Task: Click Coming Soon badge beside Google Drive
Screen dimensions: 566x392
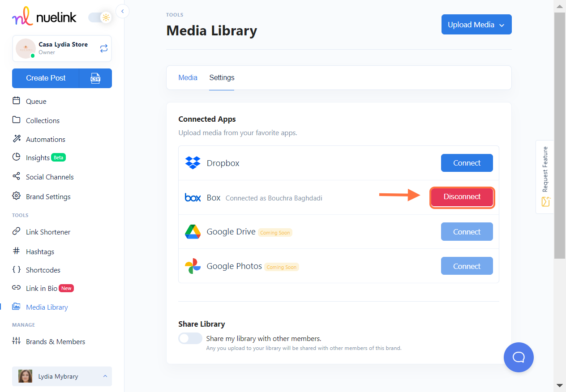Action: pos(275,233)
